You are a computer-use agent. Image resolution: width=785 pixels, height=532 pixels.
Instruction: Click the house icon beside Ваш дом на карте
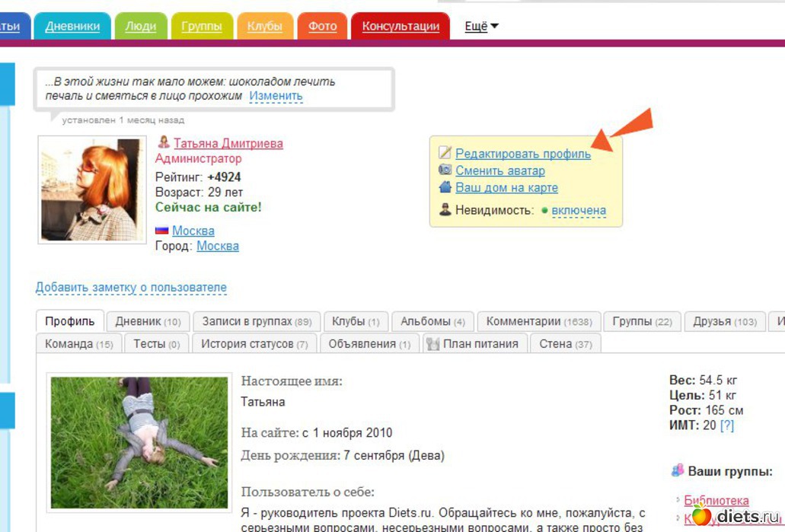coord(445,187)
